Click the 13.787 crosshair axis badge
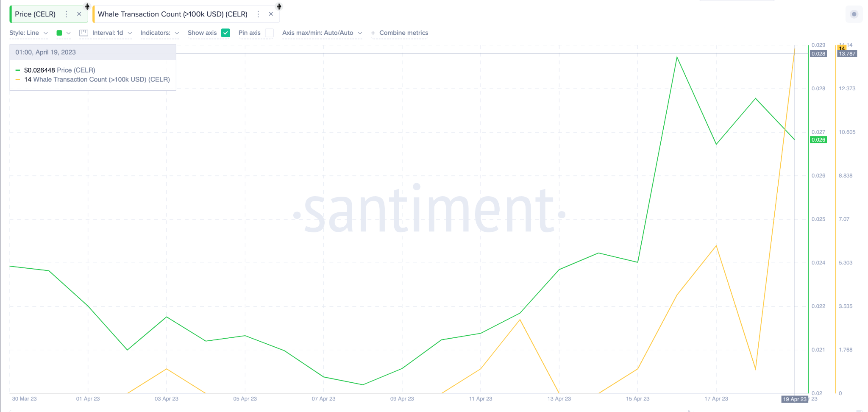 [x=847, y=54]
